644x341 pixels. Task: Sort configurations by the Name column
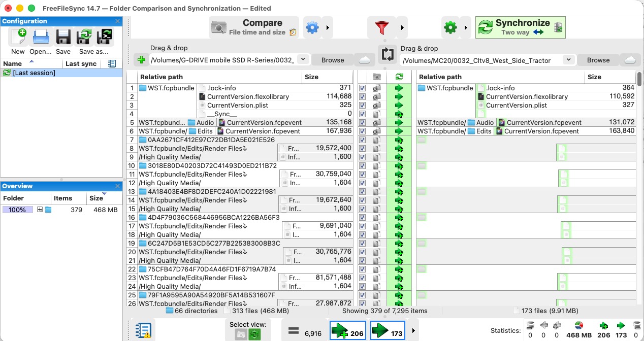point(31,63)
